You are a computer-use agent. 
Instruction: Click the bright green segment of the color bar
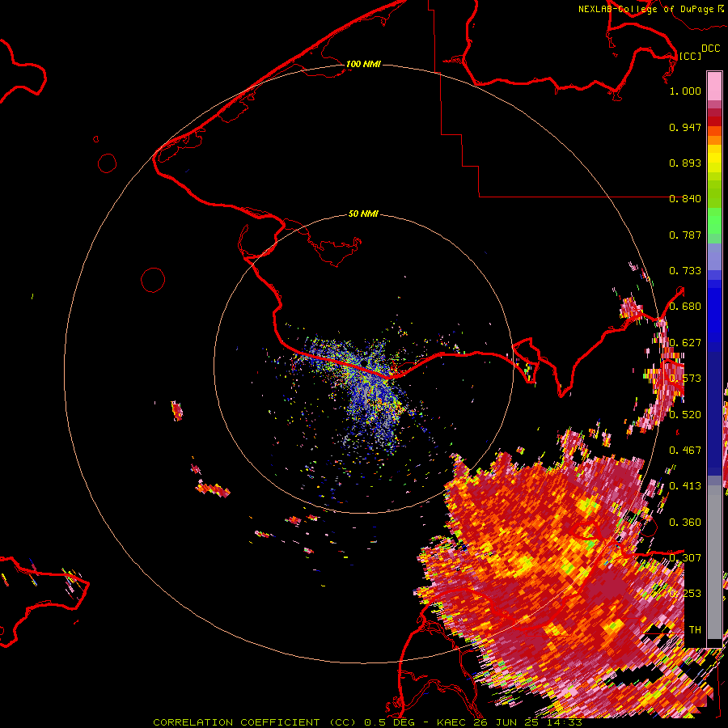tap(714, 221)
